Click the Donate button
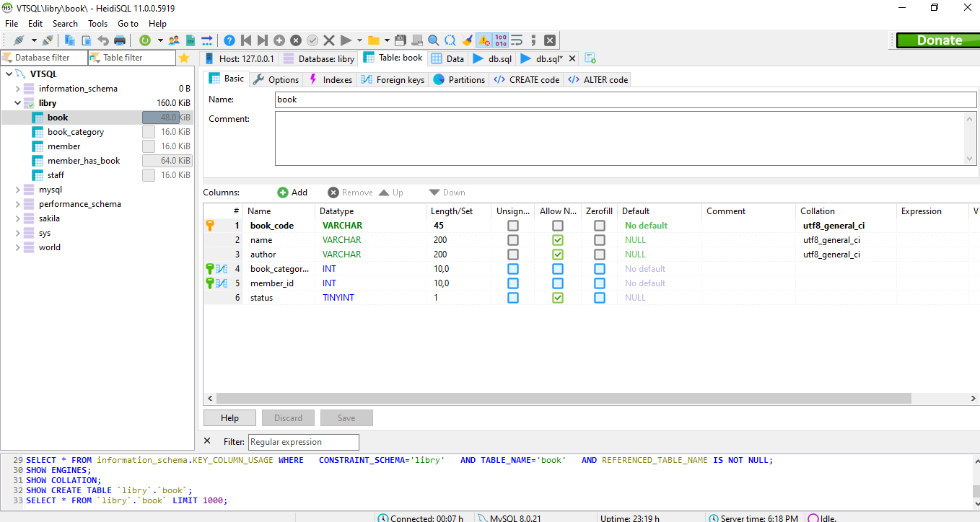The image size is (980, 522). pos(937,40)
